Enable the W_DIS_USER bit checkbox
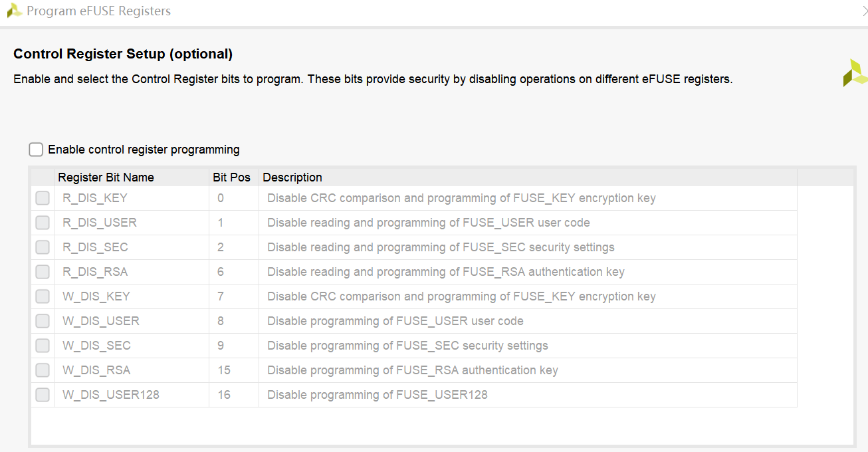This screenshot has height=452, width=868. [x=43, y=321]
